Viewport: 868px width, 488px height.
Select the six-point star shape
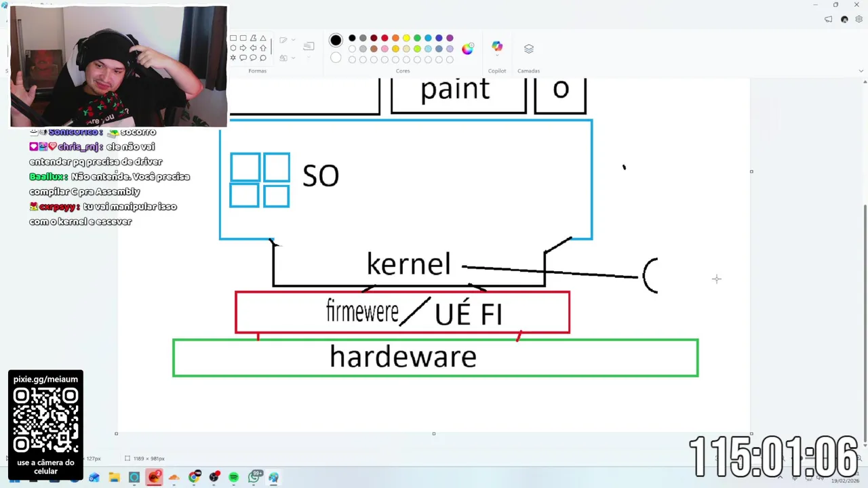(233, 58)
